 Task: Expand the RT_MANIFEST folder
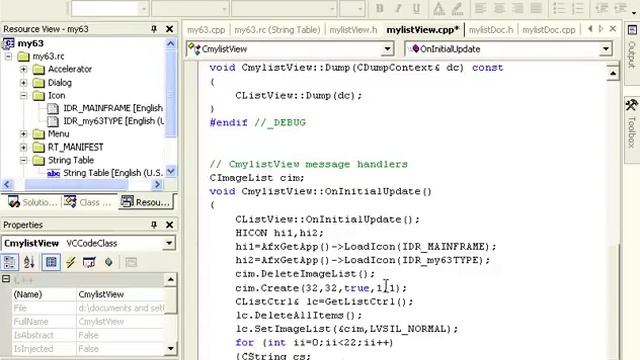(24, 147)
